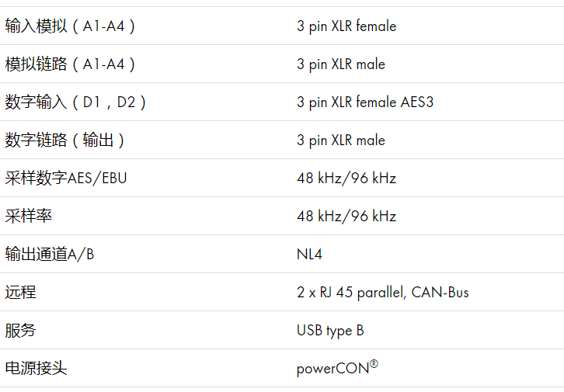Click 48 kHz/96 kHz in 采样率 row

(346, 217)
